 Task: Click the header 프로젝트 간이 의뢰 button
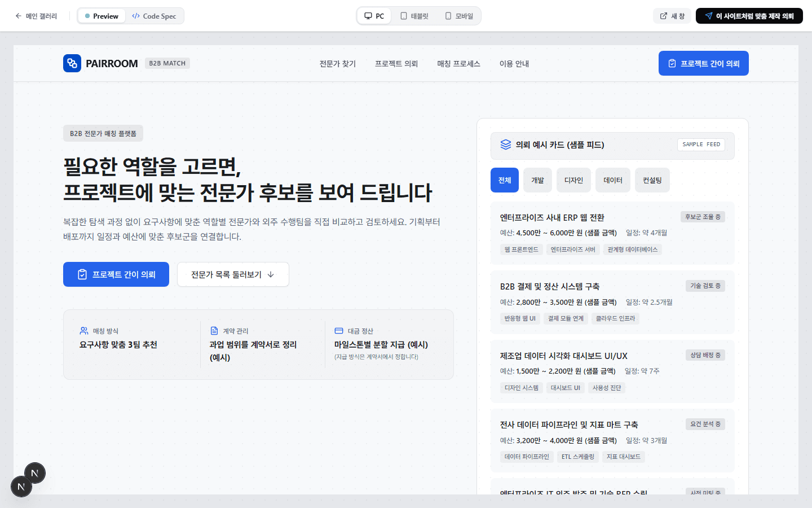704,63
